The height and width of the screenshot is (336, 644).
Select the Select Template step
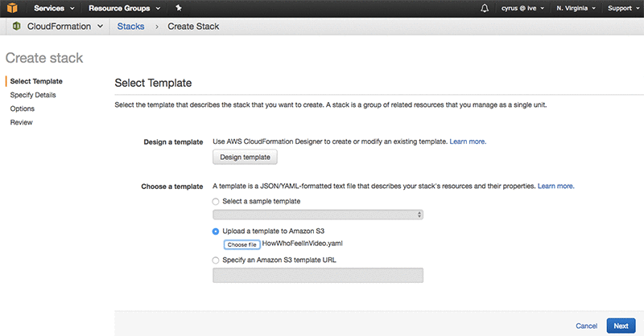pos(36,81)
